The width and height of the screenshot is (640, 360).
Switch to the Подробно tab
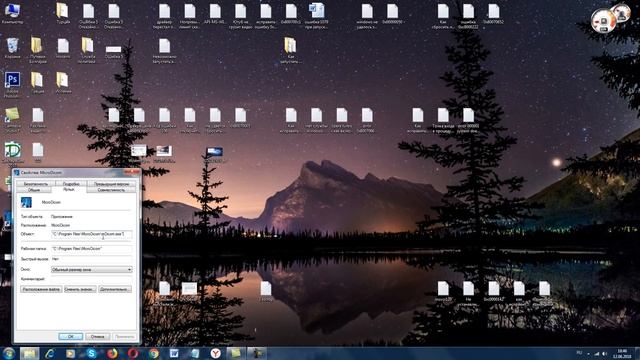[x=71, y=184]
